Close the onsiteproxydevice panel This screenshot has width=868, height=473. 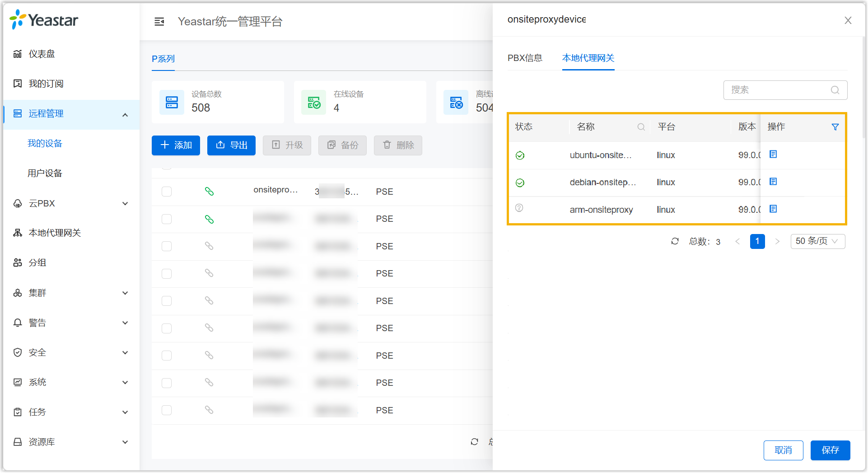848,20
